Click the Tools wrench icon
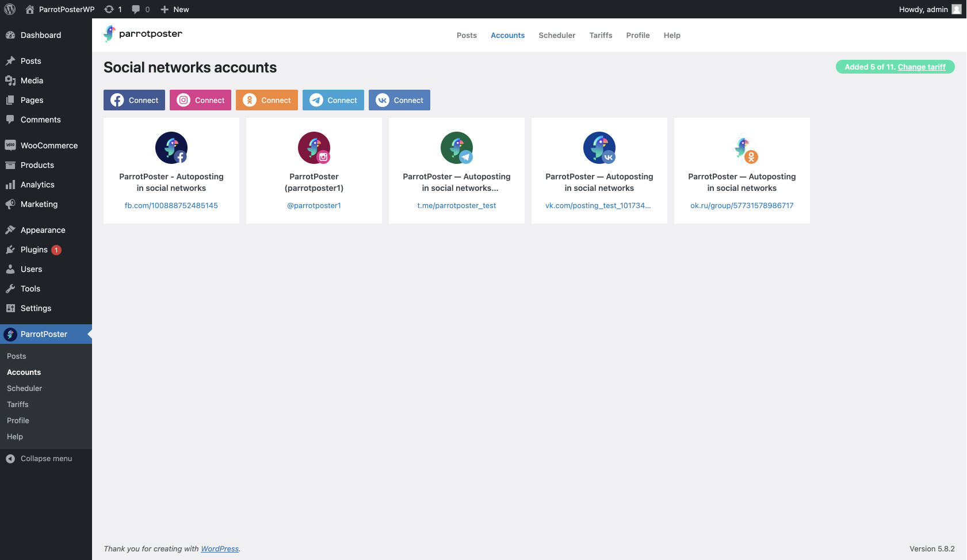This screenshot has width=967, height=560. [10, 289]
